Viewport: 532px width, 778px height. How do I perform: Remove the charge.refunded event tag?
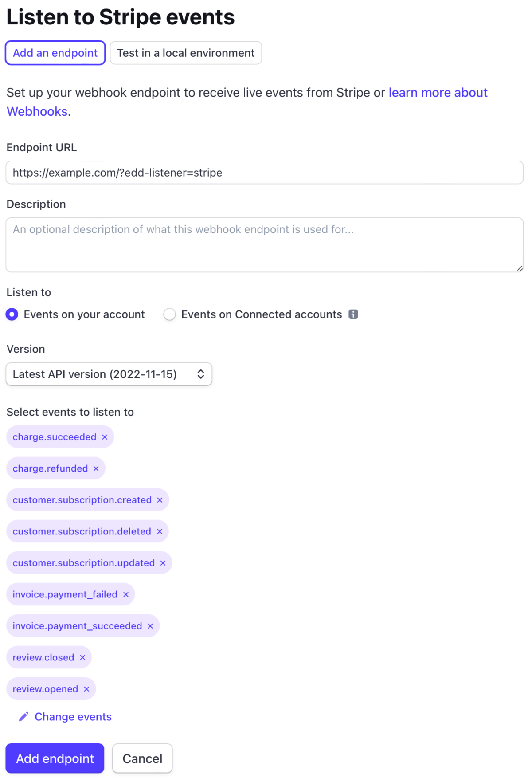coord(96,468)
